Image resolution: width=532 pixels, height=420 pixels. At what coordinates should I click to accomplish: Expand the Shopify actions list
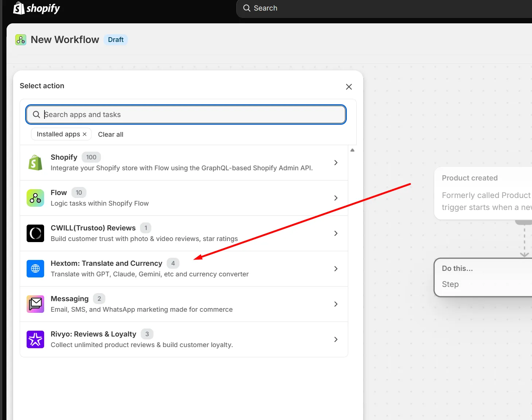click(336, 163)
